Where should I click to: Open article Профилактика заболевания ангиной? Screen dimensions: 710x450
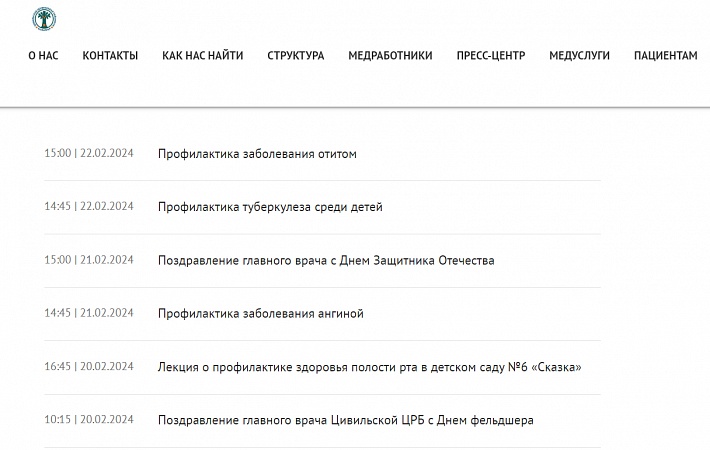pos(261,313)
